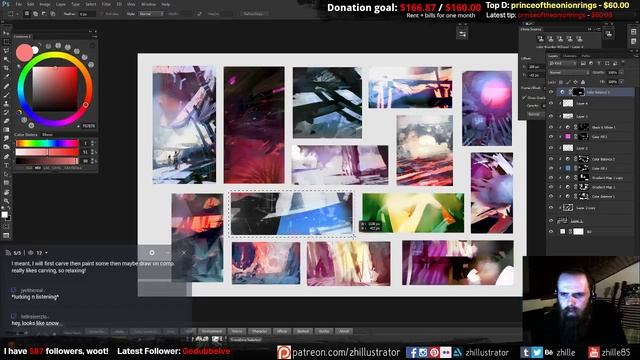Switch to the Paths tab
Viewport: 640px width, 360px height.
[x=586, y=56]
